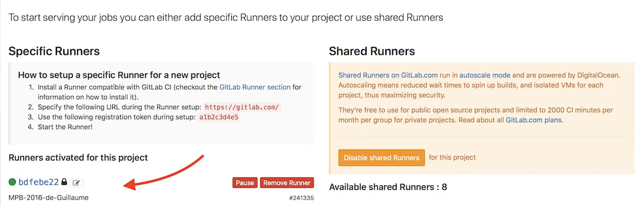Click the runner ID #241335

click(x=301, y=198)
